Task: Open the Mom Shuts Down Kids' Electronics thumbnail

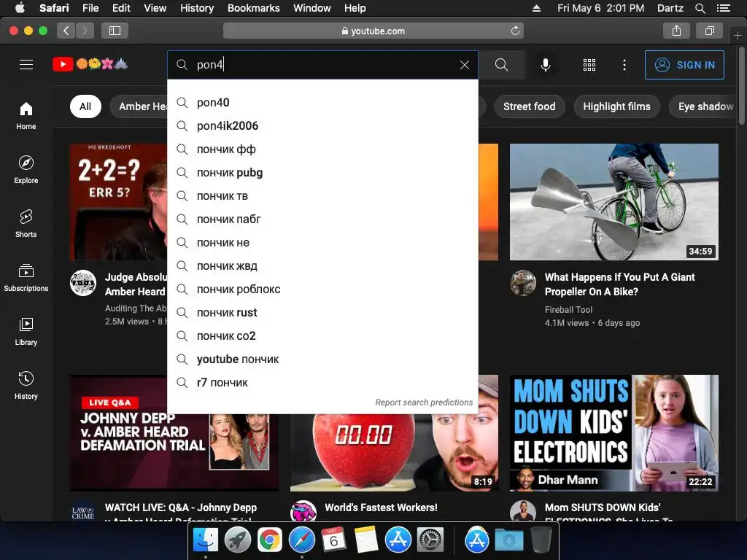Action: coord(614,433)
